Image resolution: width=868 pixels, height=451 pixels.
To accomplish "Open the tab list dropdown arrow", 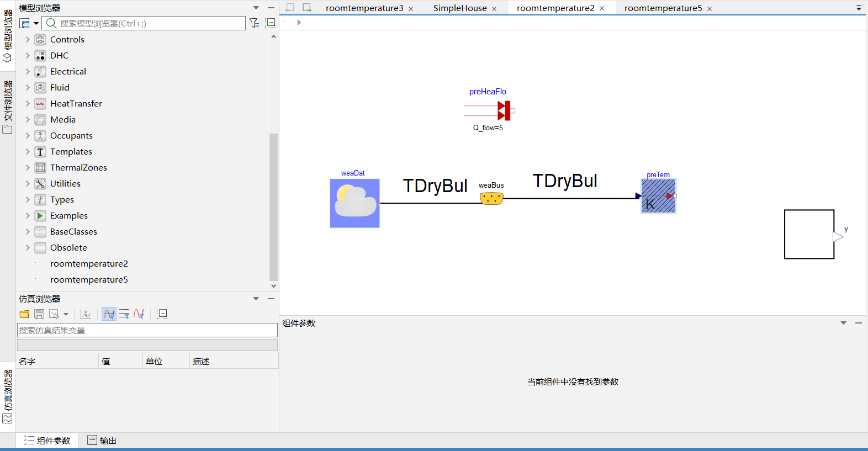I will coord(859,8).
